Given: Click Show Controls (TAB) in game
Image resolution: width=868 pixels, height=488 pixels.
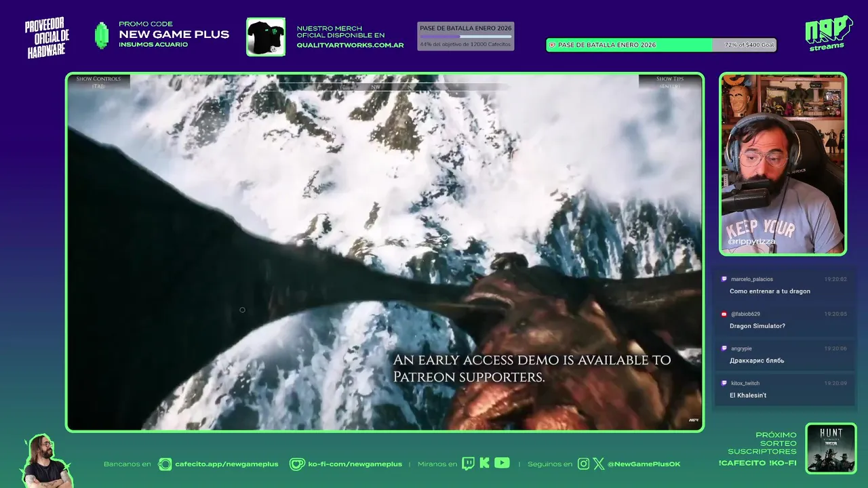Looking at the screenshot, I should coord(98,82).
